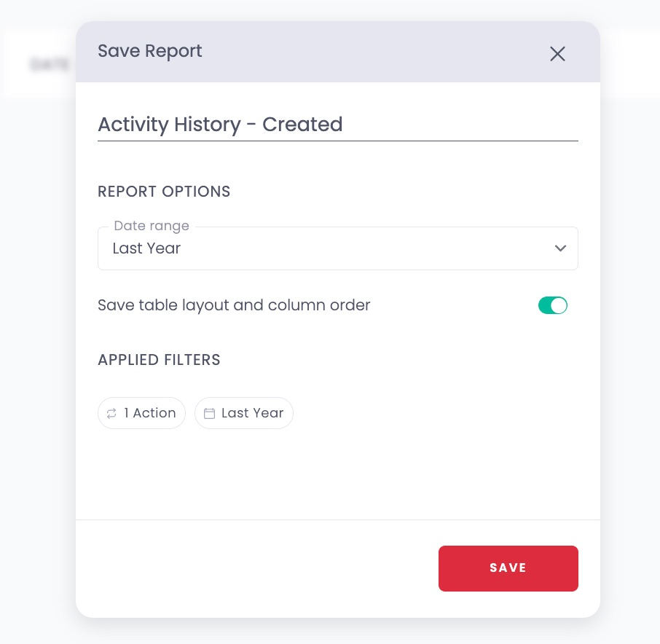Click the Date range floating label
The height and width of the screenshot is (644, 660).
tap(152, 226)
